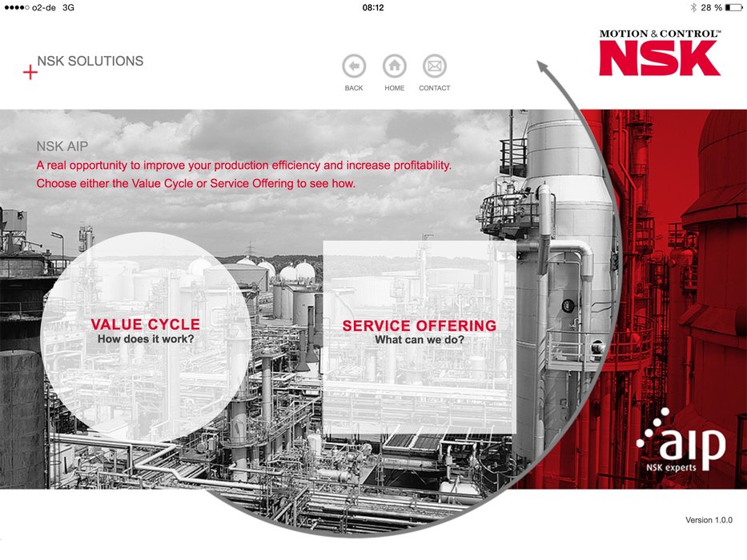
Task: Tap the battery indicator in status bar
Action: 733,8
